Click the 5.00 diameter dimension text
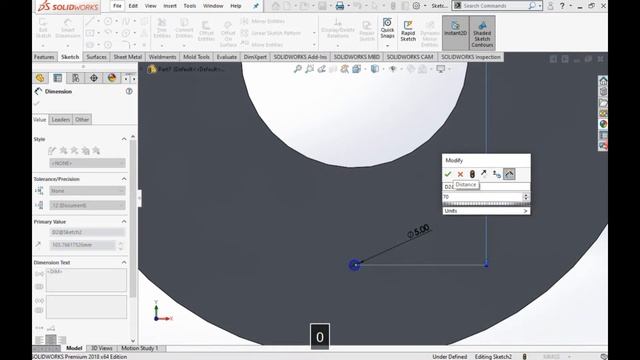The image size is (640, 360). click(x=419, y=231)
